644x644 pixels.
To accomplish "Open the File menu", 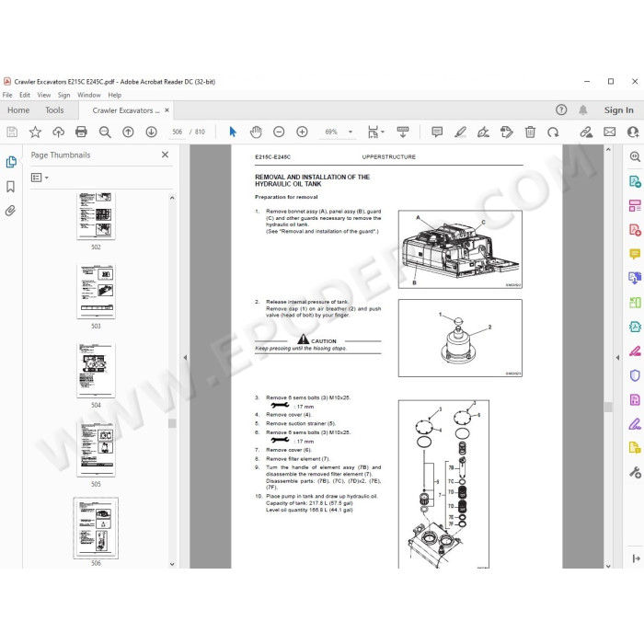I will pos(7,95).
